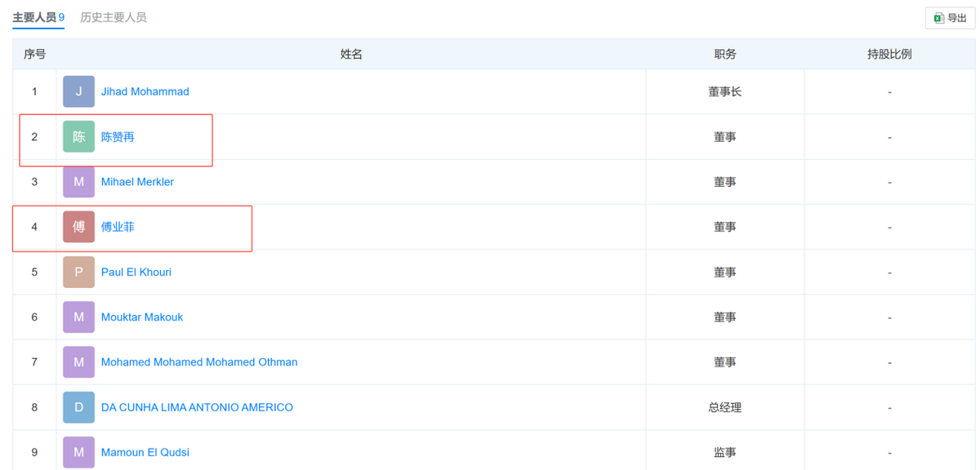Click the 导出 export button
980x470 pixels.
(950, 18)
